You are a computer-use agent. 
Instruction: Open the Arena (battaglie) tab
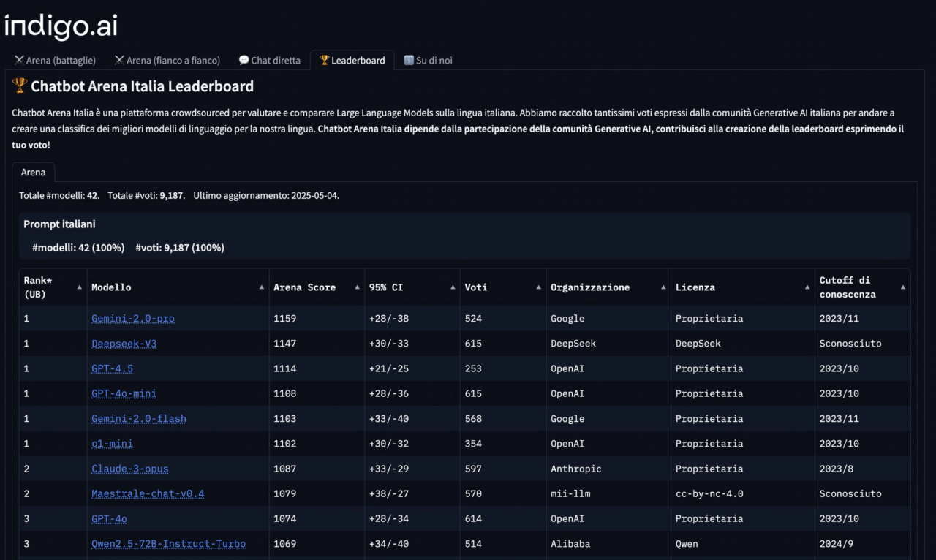(55, 60)
